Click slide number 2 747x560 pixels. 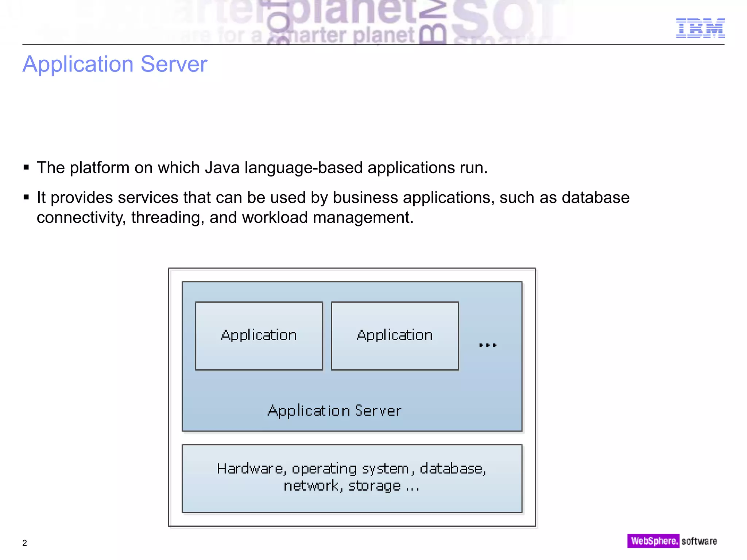[x=25, y=543]
